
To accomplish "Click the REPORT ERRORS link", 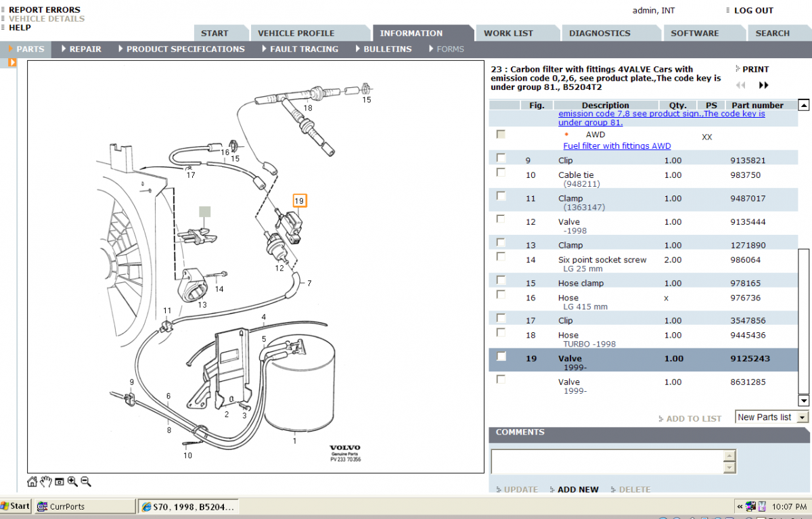I will pyautogui.click(x=45, y=9).
